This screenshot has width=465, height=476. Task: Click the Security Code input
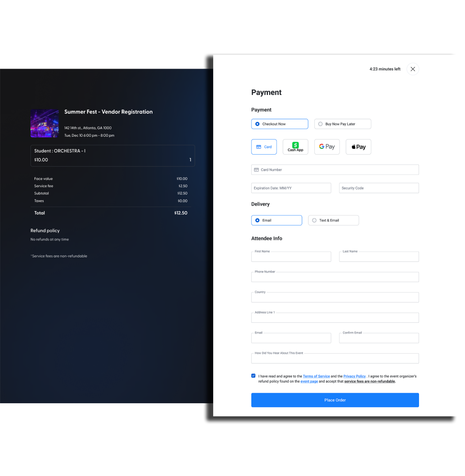point(379,188)
